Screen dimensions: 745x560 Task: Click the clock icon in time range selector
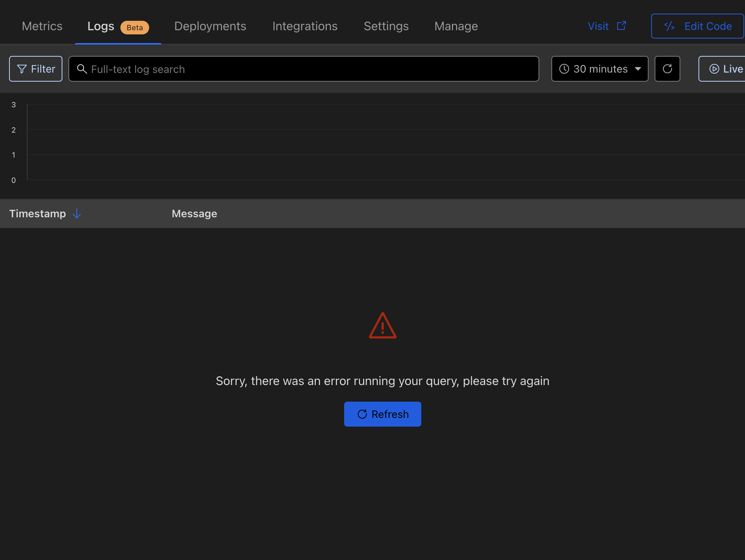tap(564, 69)
